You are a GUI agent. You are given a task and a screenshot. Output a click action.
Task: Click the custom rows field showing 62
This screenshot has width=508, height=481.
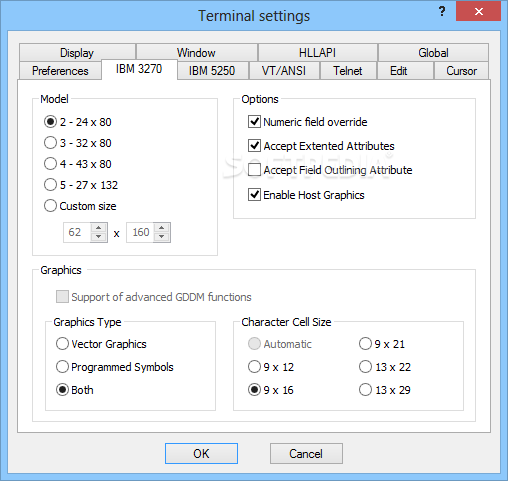point(77,232)
